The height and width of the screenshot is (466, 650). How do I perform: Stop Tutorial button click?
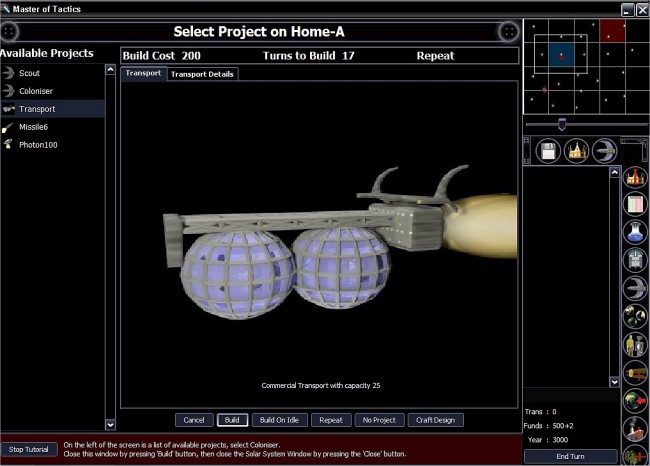(x=29, y=449)
